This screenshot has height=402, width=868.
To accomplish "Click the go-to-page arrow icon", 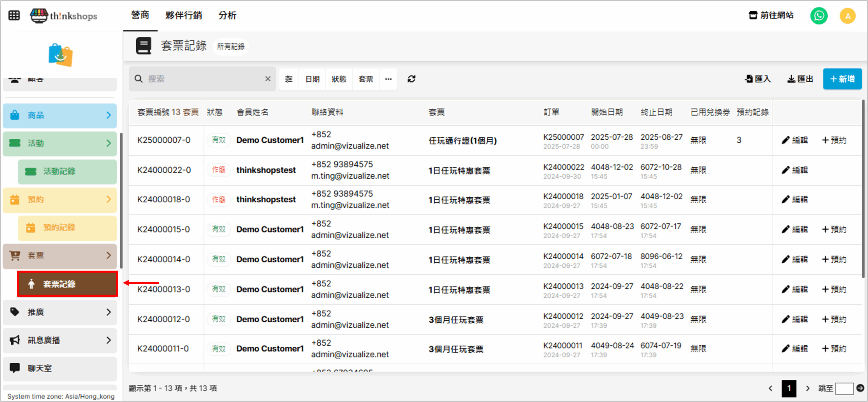I will pos(860,388).
